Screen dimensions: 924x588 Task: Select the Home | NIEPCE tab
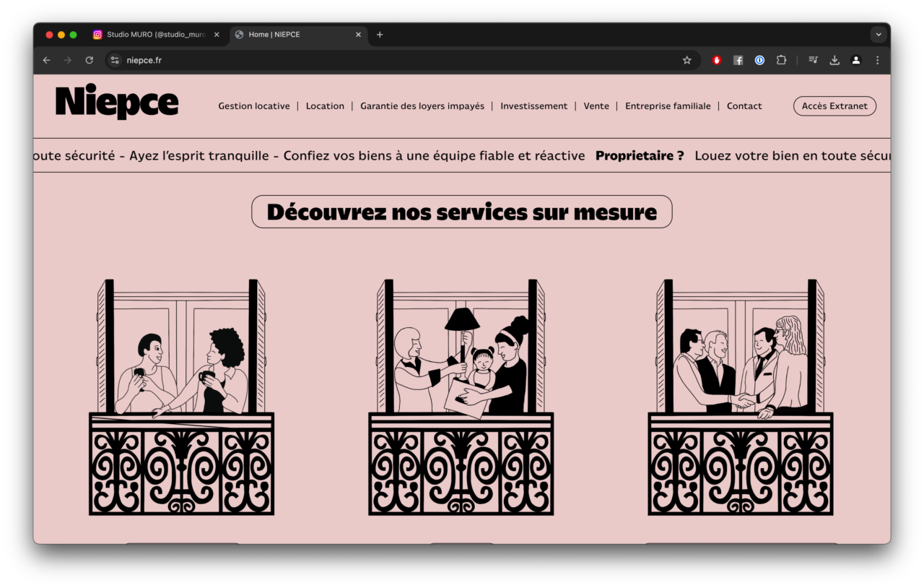(x=299, y=35)
